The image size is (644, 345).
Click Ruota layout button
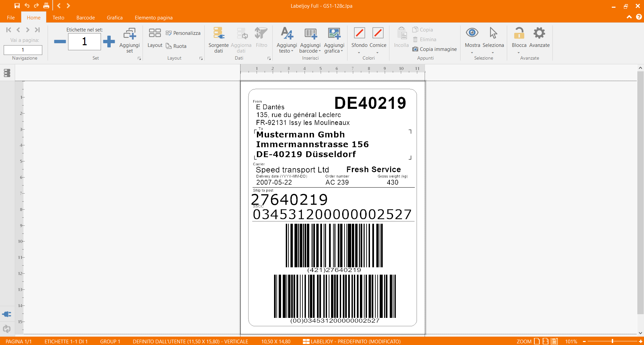pos(176,46)
